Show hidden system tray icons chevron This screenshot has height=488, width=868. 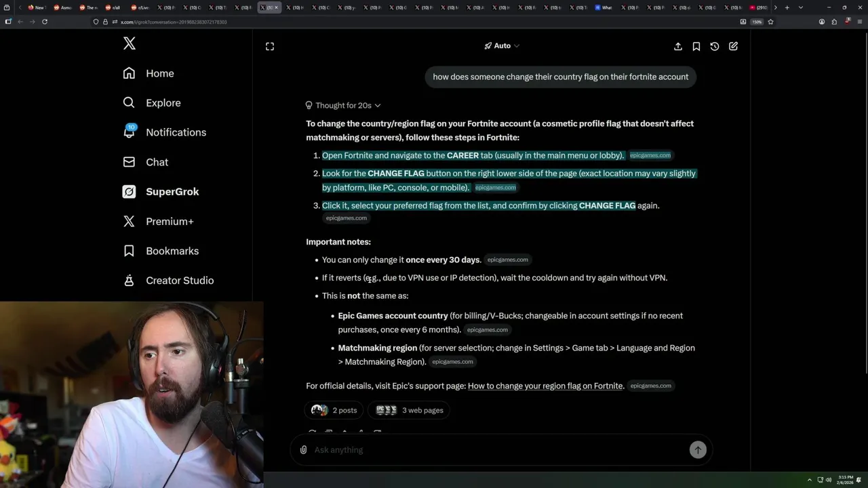(809, 480)
